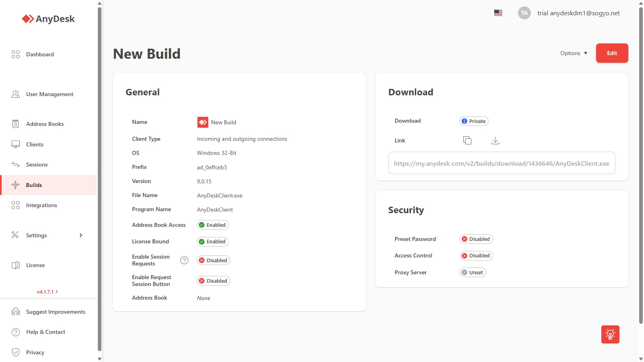Open the Privacy page
Image resolution: width=644 pixels, height=362 pixels.
[35, 352]
